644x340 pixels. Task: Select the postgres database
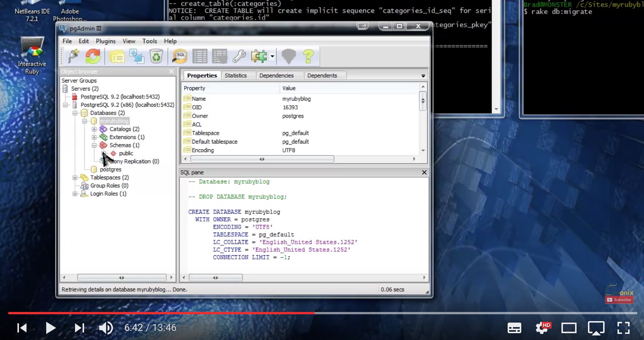[111, 170]
